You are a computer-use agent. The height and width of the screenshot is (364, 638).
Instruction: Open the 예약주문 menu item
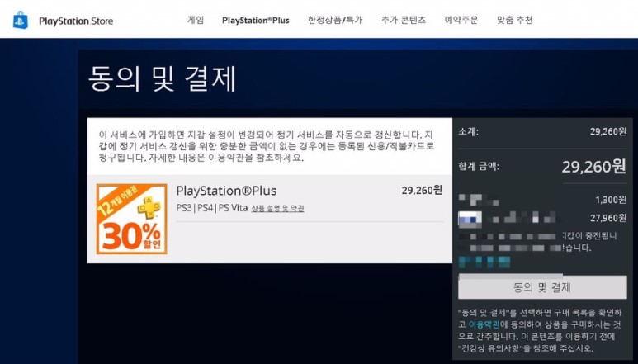click(x=461, y=20)
